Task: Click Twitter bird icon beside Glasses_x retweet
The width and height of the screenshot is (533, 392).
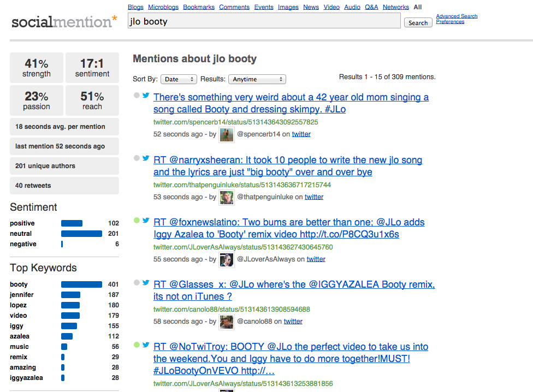Action: (146, 283)
